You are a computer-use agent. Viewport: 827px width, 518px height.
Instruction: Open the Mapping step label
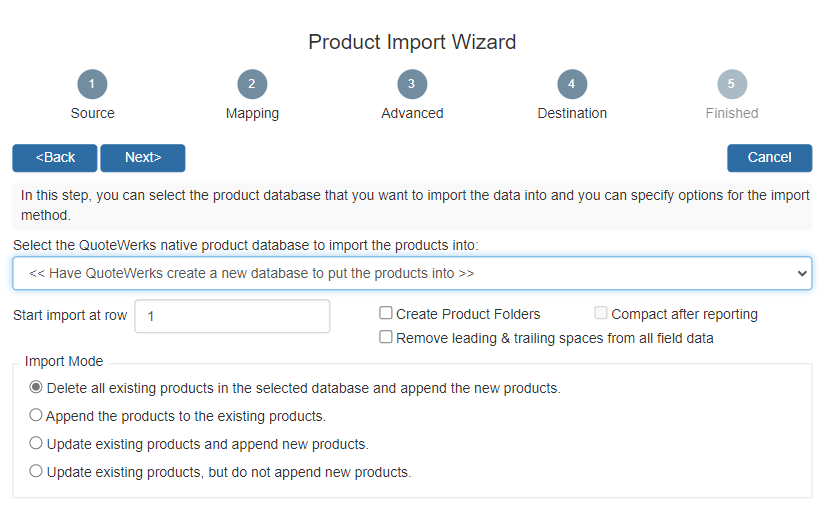coord(252,113)
